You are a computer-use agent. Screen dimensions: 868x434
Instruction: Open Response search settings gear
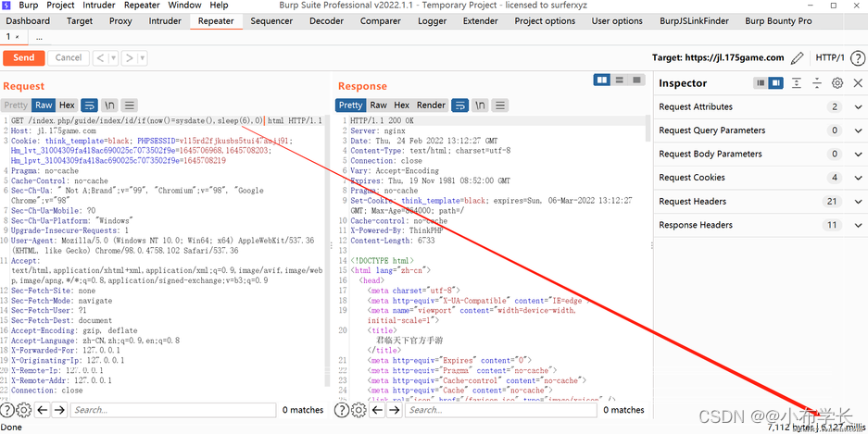click(359, 410)
